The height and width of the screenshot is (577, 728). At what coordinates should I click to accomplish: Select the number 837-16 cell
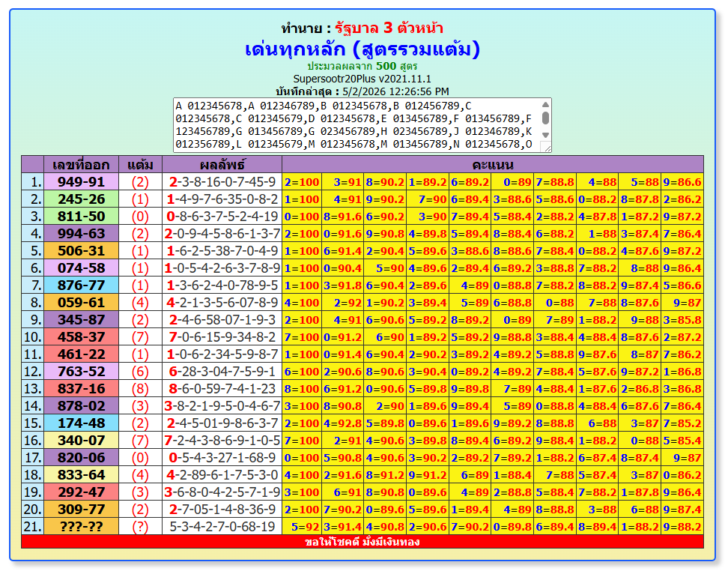[81, 388]
